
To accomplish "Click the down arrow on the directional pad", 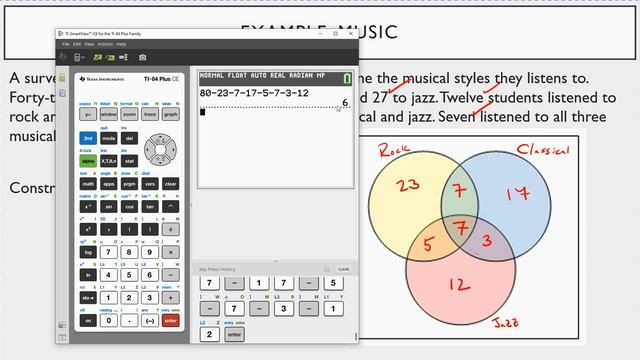I will pyautogui.click(x=160, y=161).
